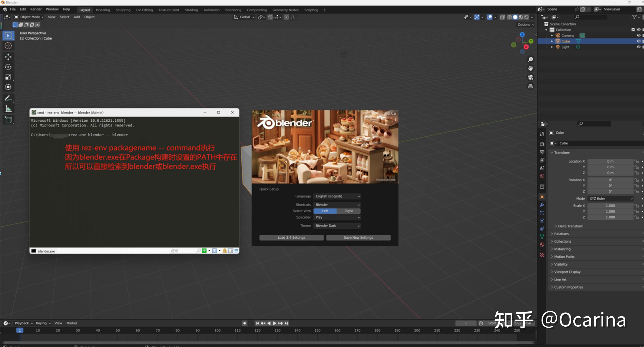
Task: Select Right in the Select With option
Action: pyautogui.click(x=348, y=211)
